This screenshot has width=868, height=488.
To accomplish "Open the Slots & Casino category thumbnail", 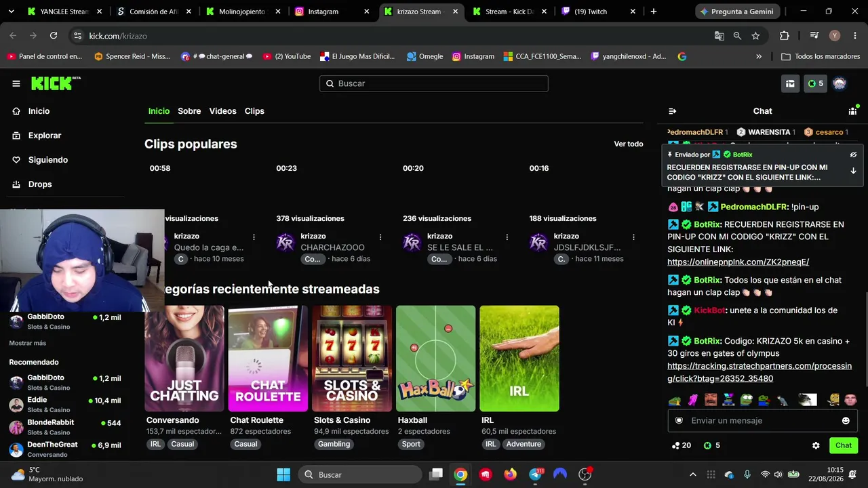I will 352,359.
